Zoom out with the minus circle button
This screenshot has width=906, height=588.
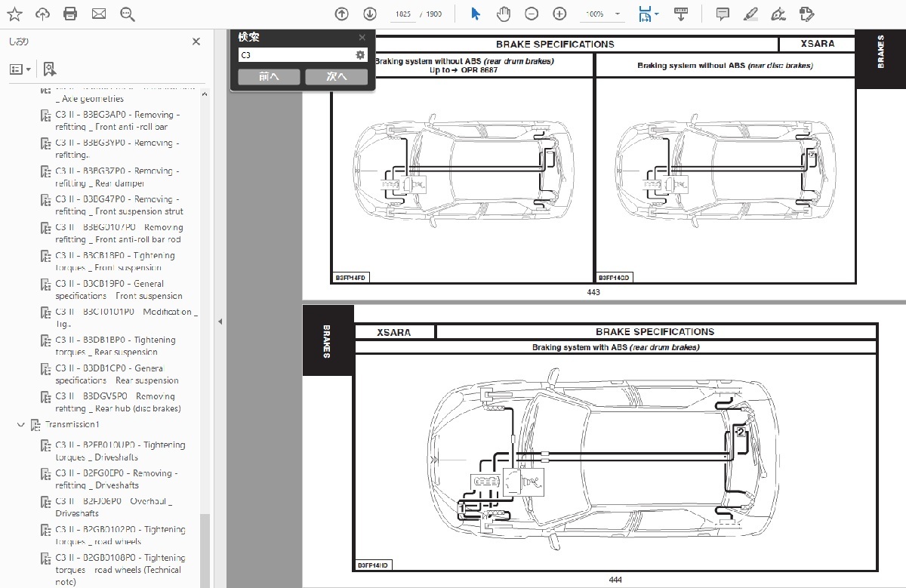tap(532, 14)
